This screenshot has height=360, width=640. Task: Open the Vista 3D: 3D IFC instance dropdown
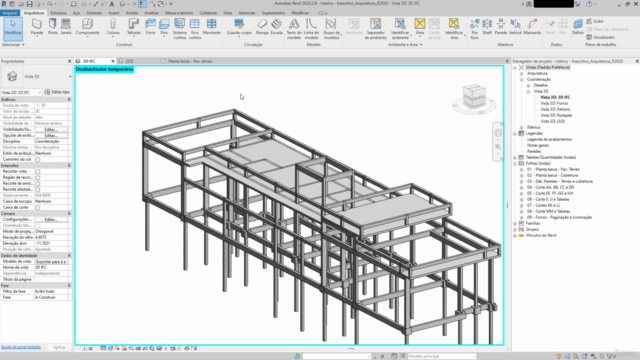click(21, 93)
